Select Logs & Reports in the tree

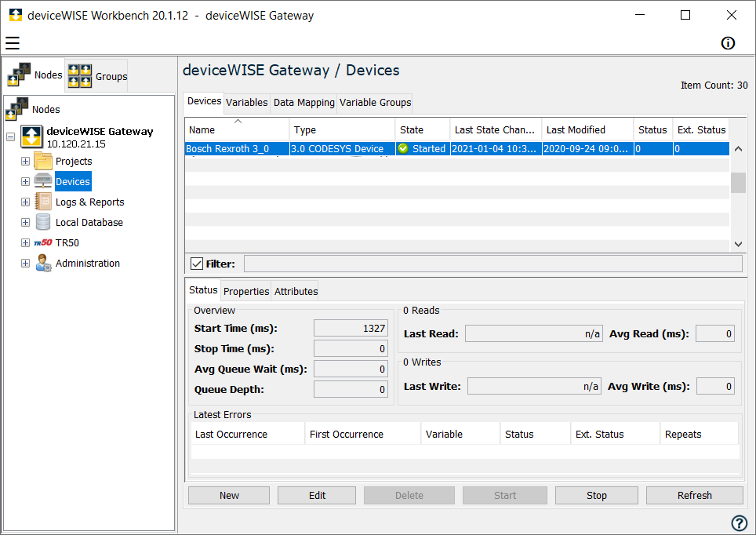coord(89,202)
